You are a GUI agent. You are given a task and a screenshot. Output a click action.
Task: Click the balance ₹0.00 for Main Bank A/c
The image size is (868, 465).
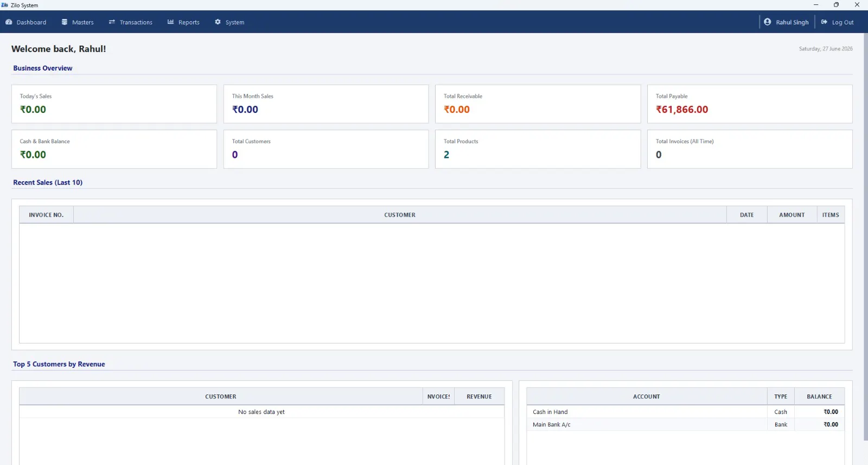tap(831, 424)
